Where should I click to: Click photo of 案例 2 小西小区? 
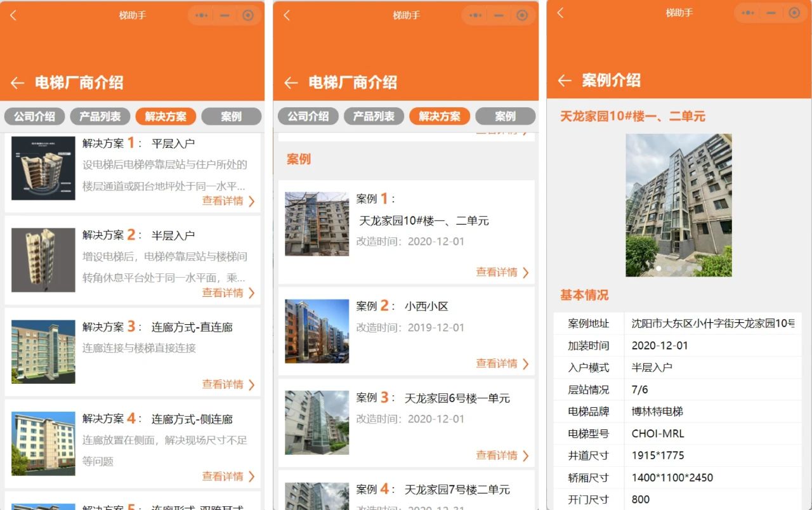(x=317, y=331)
